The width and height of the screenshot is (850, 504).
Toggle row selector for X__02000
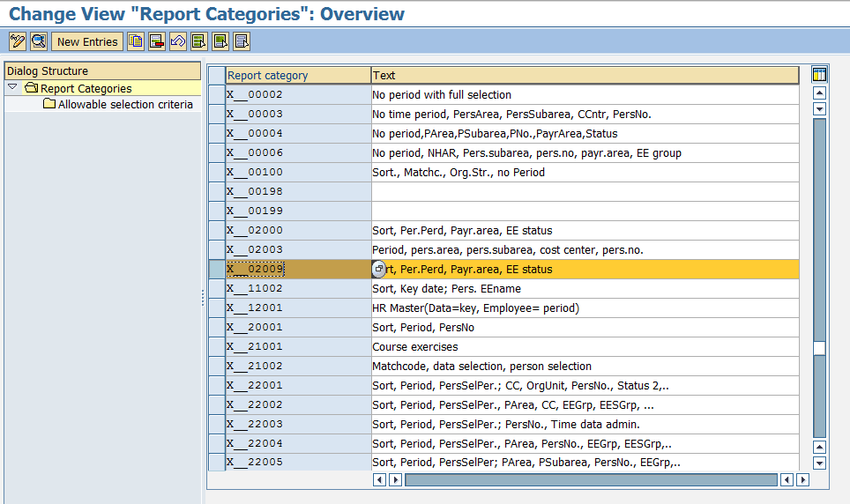tap(217, 230)
